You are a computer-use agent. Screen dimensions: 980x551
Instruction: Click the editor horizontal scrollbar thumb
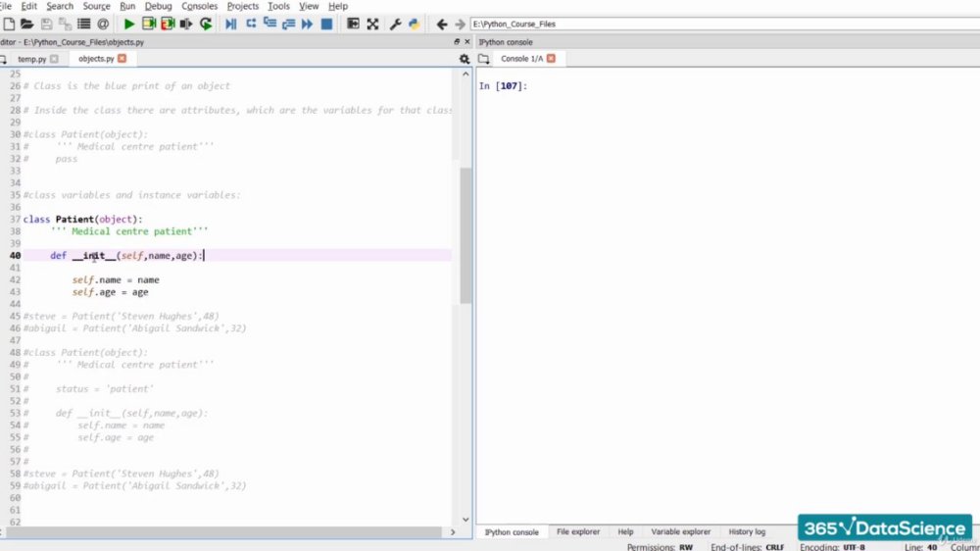click(223, 532)
